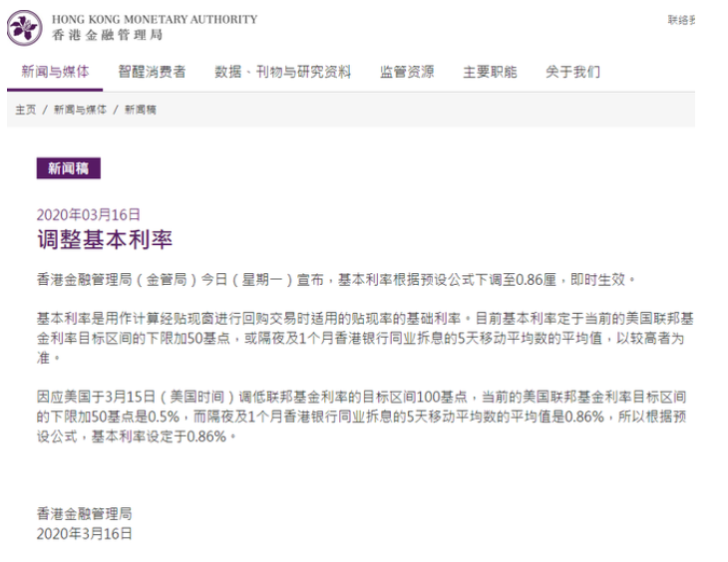Click the 2020年03月16日 date above headline

pyautogui.click(x=88, y=215)
